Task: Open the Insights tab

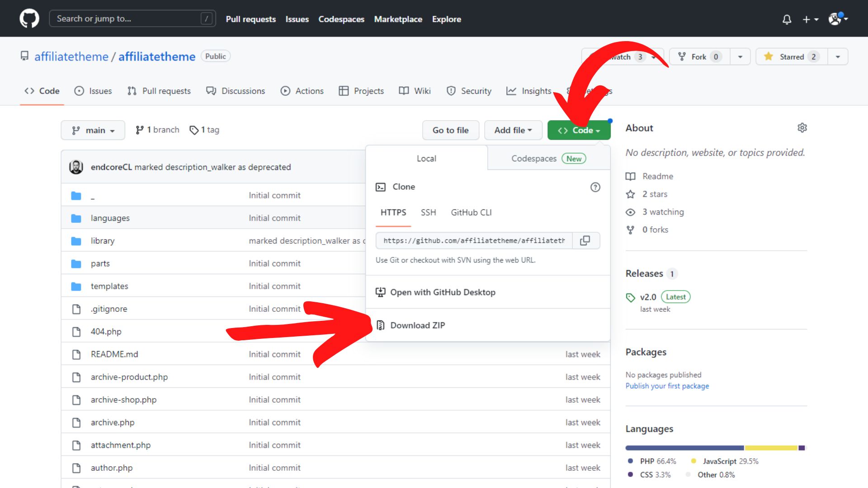Action: [x=528, y=91]
